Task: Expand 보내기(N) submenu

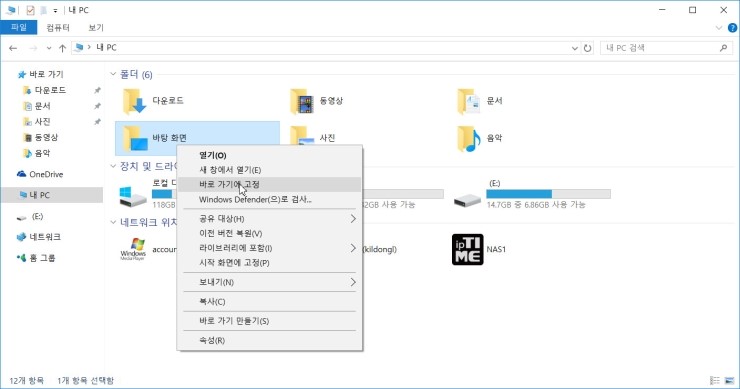Action: point(269,282)
